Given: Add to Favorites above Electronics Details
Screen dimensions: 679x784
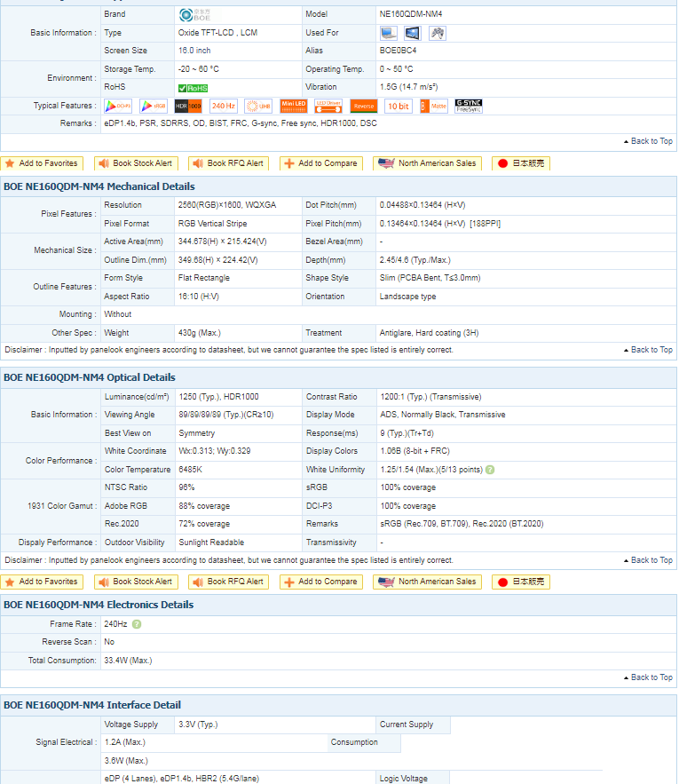Looking at the screenshot, I should [42, 582].
